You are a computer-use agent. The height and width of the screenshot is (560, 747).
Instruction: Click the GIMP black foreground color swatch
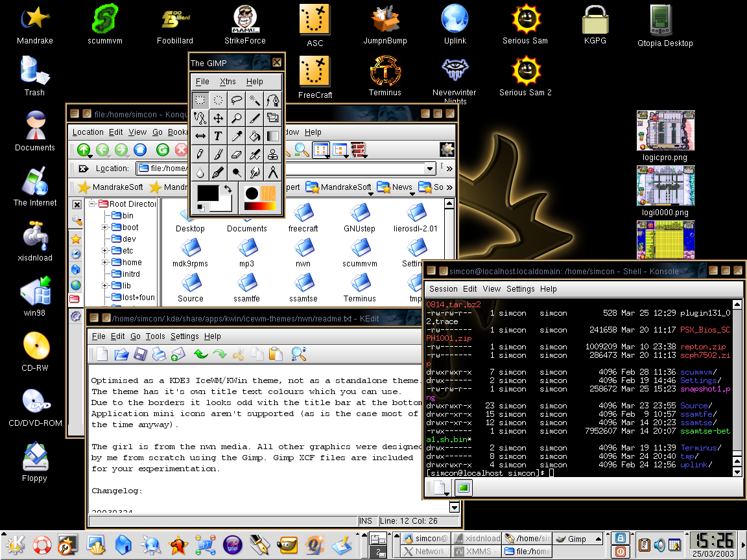(207, 192)
